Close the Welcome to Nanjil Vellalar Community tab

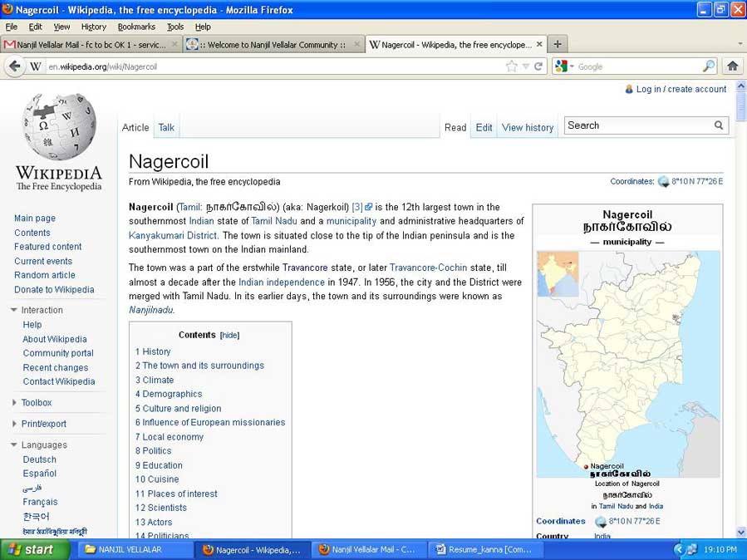pos(357,45)
